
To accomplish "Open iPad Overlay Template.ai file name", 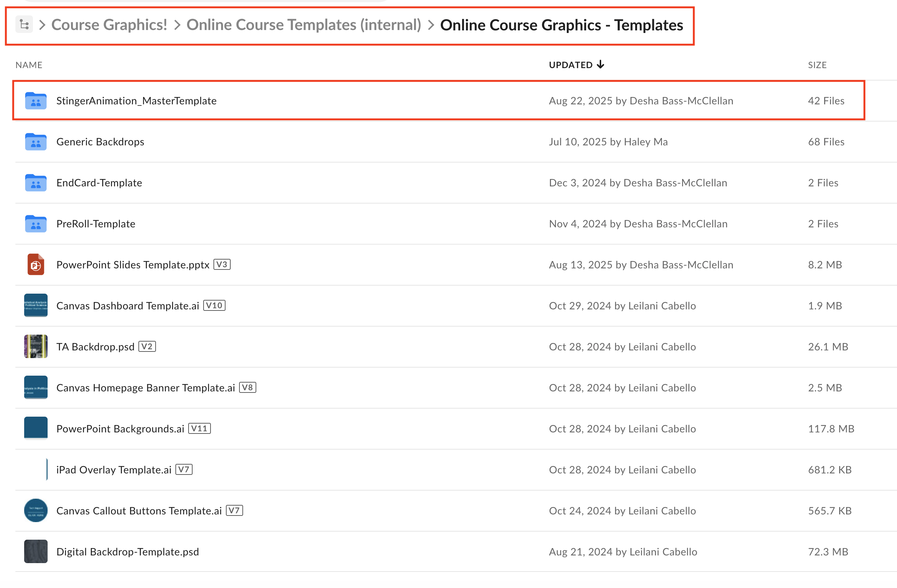I will pos(113,470).
